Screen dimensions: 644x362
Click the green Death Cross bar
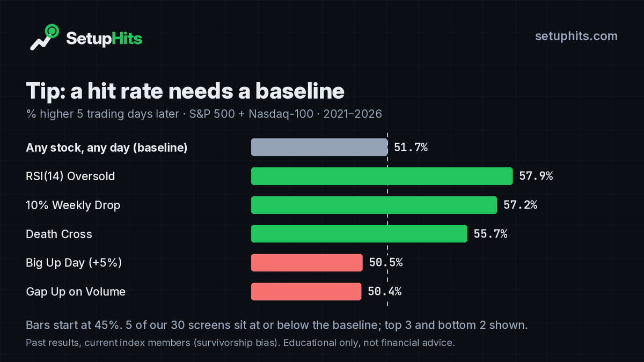point(359,234)
